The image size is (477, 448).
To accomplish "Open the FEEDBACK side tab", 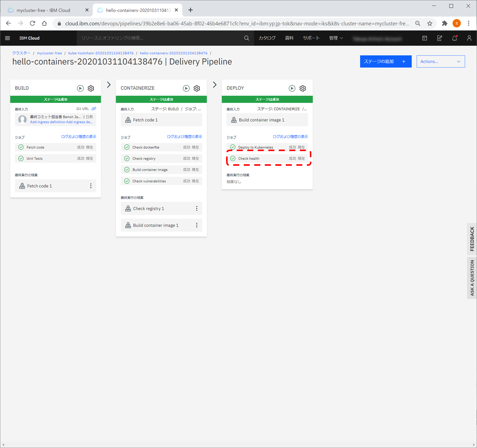I will tap(472, 239).
